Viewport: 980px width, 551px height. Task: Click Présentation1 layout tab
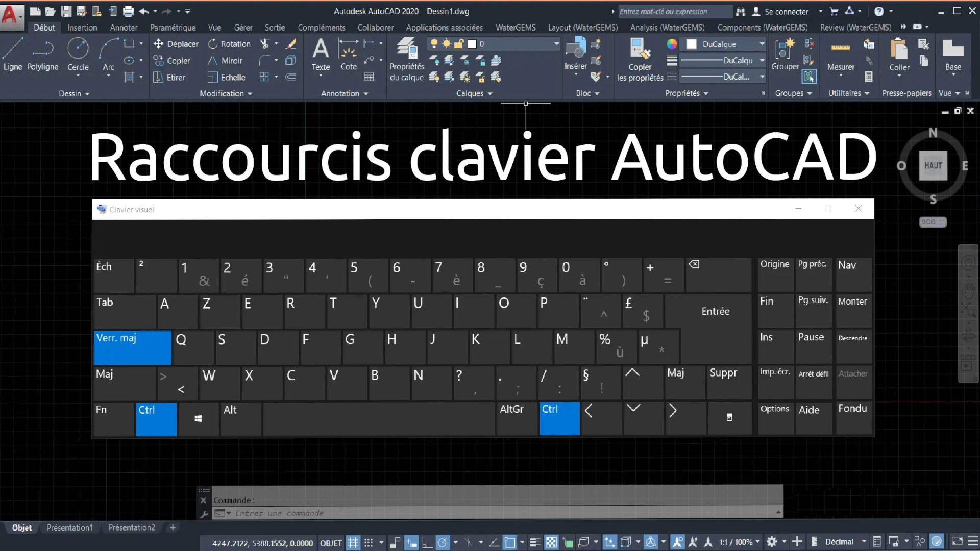click(x=70, y=528)
